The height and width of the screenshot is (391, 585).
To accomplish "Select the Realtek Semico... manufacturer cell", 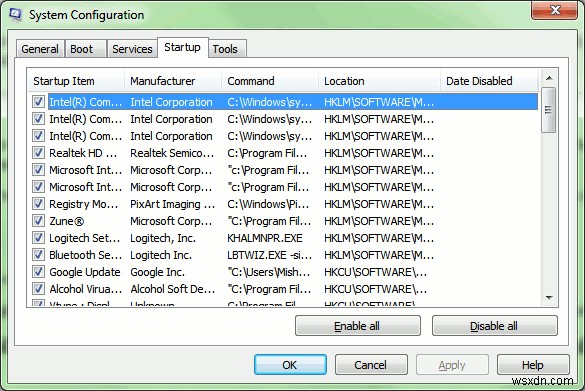I will 172,153.
